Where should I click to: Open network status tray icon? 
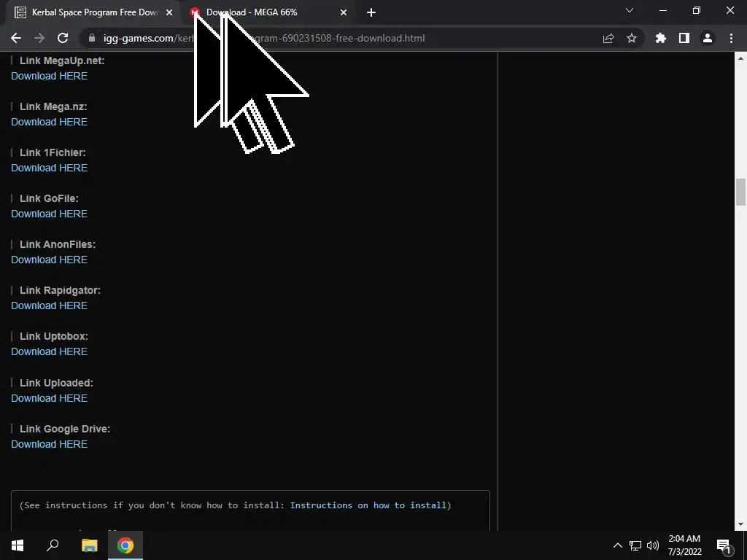[635, 545]
